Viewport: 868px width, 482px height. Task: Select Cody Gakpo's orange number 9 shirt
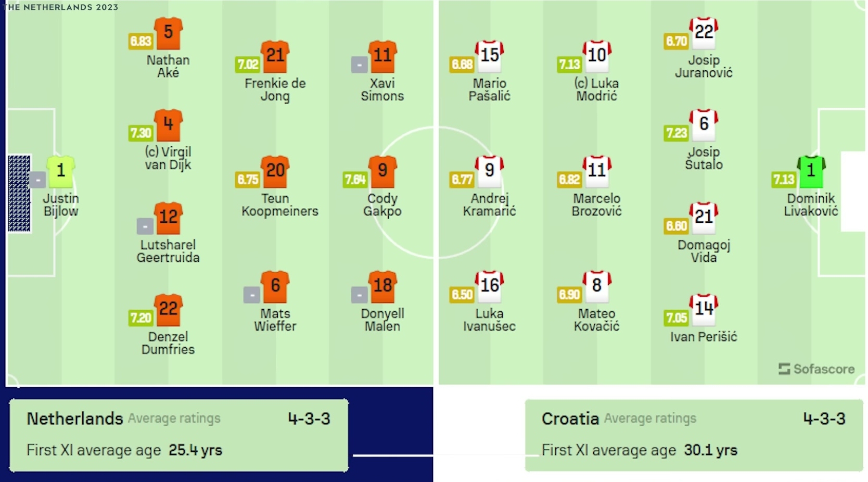click(x=382, y=171)
